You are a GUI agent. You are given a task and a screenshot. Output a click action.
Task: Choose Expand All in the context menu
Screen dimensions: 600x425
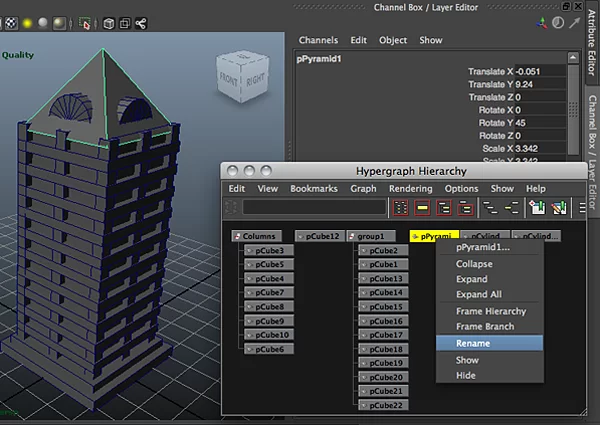(489, 294)
